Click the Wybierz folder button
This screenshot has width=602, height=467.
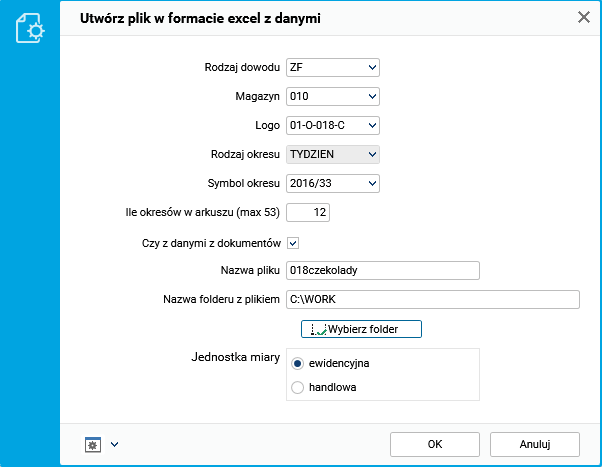pyautogui.click(x=361, y=329)
